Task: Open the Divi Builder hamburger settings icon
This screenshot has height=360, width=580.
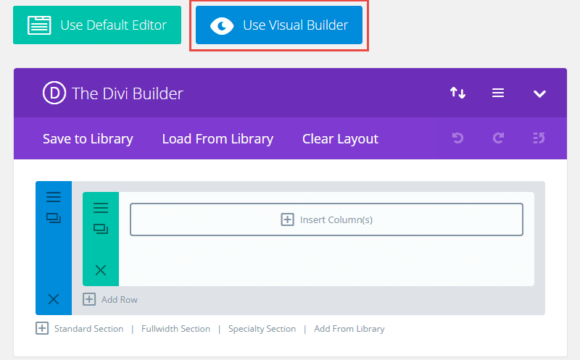Action: tap(498, 93)
